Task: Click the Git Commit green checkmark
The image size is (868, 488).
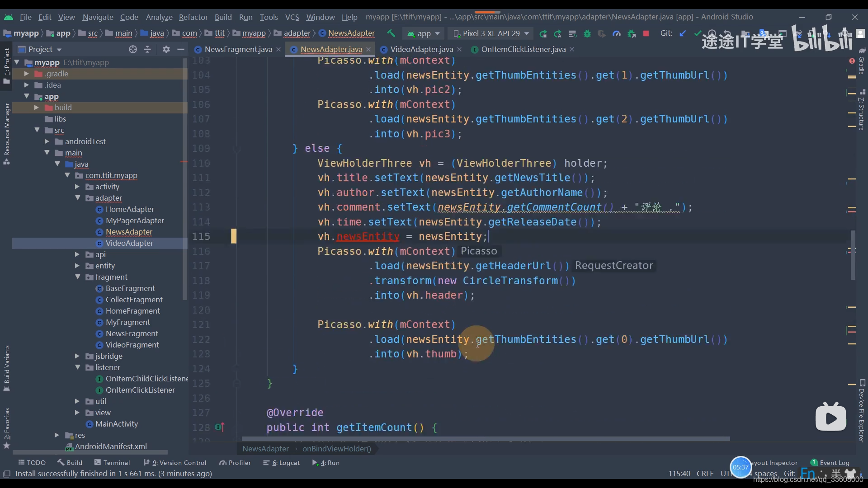Action: point(698,33)
